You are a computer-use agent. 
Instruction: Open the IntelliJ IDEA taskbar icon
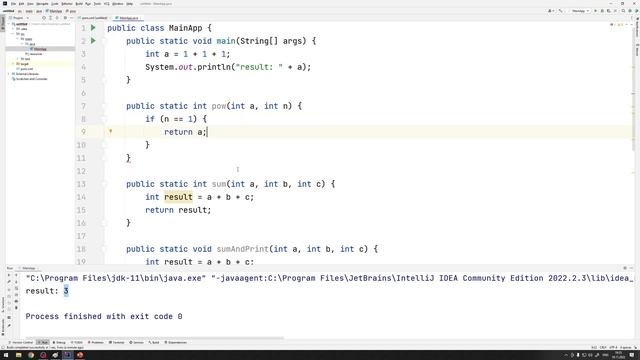coord(67,355)
